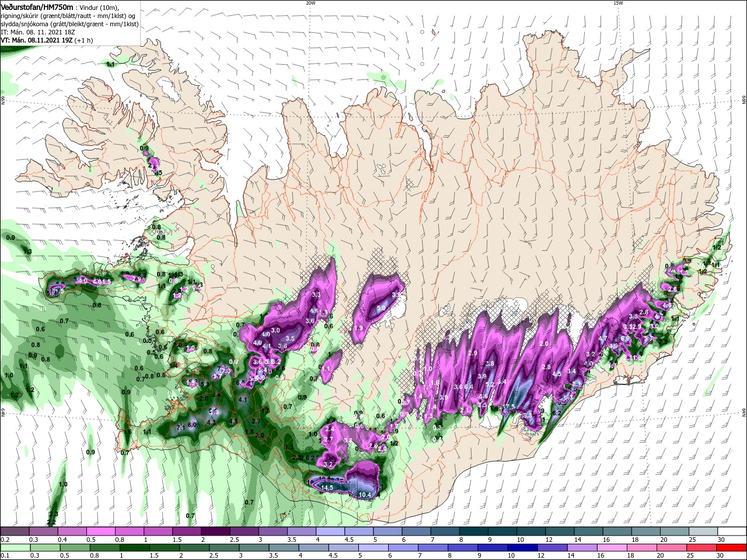Click the 0.4 label in upper legend row

tap(62, 540)
